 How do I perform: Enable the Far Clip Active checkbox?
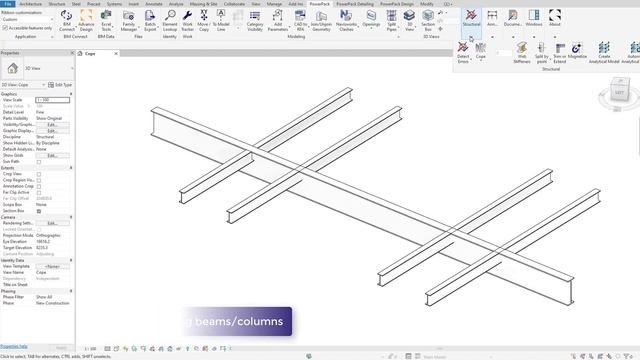[39, 193]
